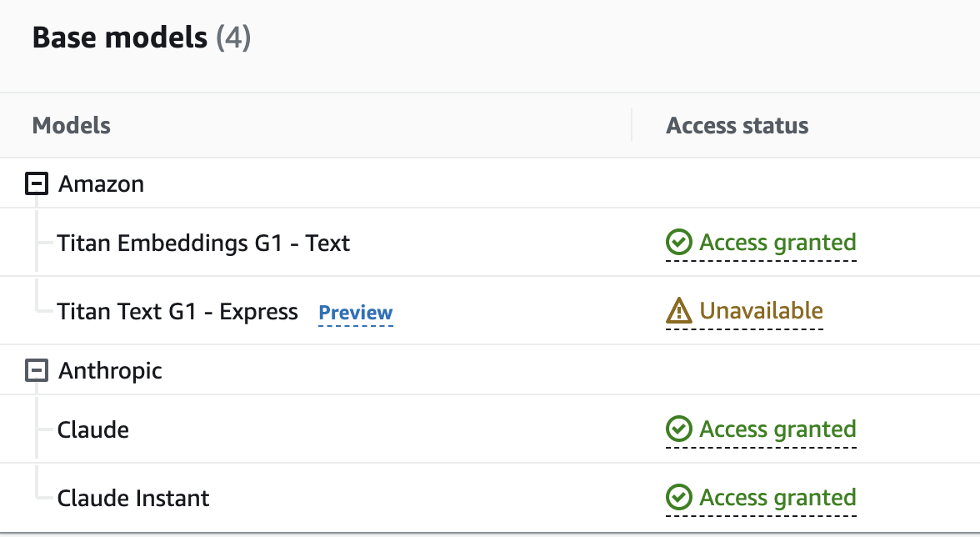Collapse the Anthropic model group
This screenshot has height=537, width=980.
click(37, 370)
